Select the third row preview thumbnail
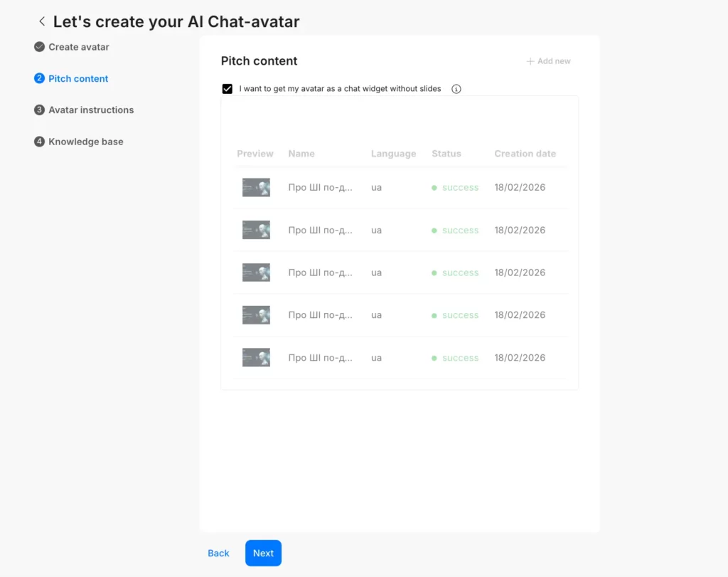This screenshot has width=728, height=577. (256, 272)
